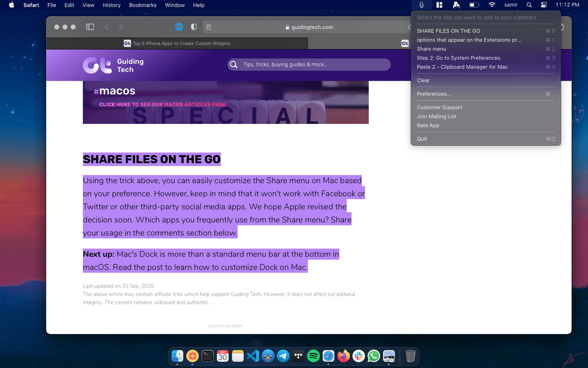Open the View menu
Screen dimensions: 588x368
88,5
